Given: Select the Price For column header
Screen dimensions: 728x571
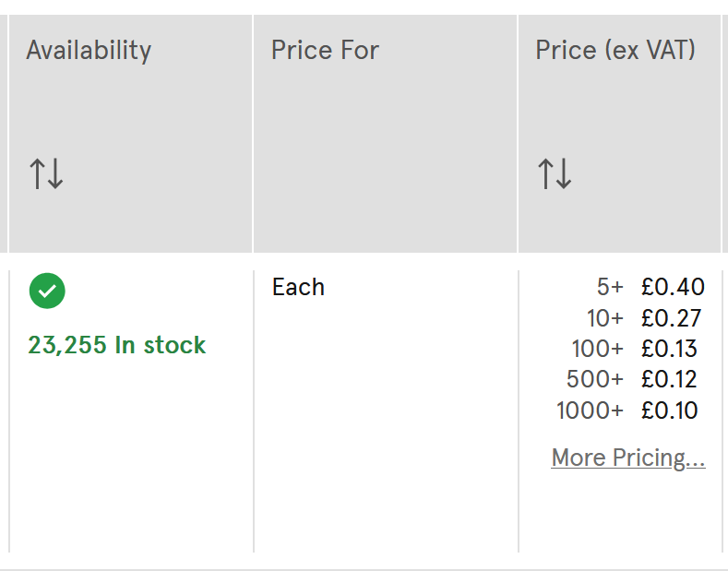Looking at the screenshot, I should point(325,50).
